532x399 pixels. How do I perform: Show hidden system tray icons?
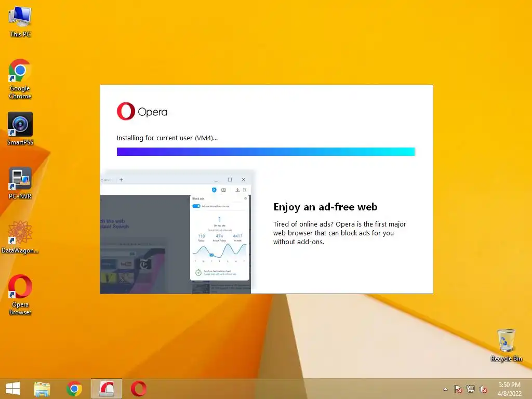click(x=445, y=389)
